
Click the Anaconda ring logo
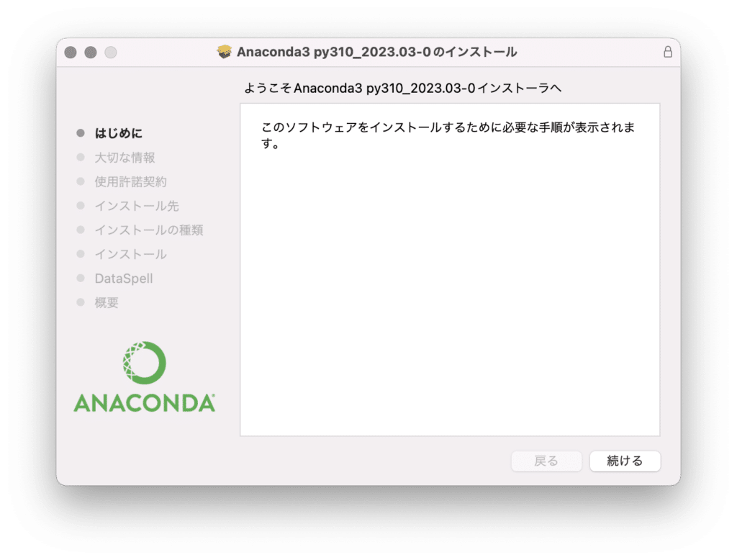(144, 363)
